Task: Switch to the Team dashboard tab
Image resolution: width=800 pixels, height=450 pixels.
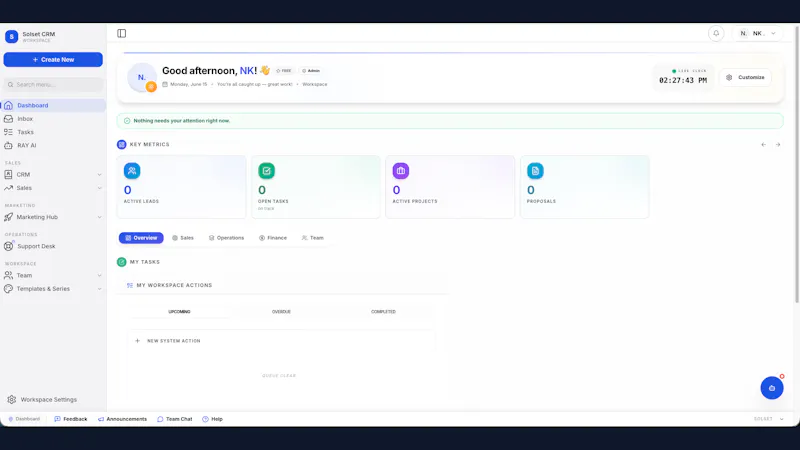Action: coord(313,238)
